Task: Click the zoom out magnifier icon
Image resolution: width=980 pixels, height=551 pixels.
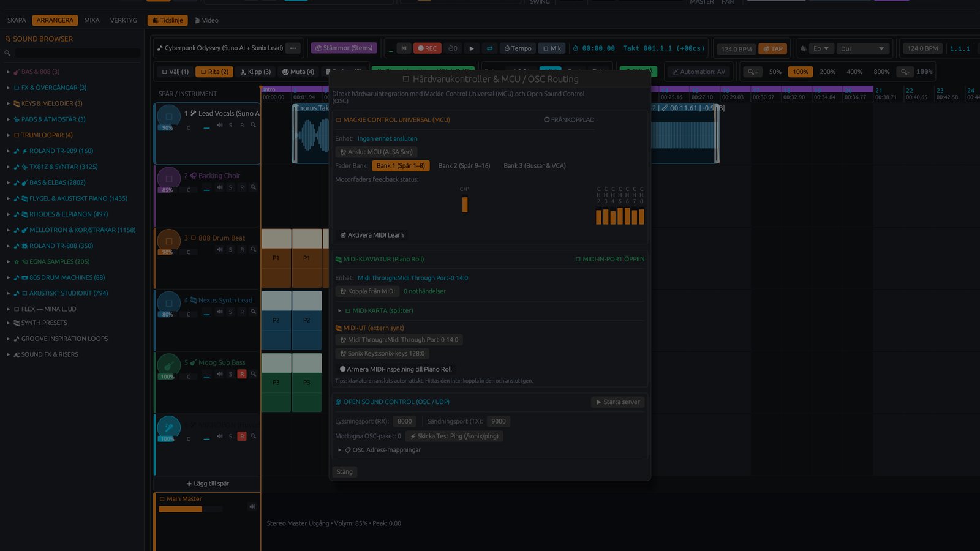Action: 905,72
